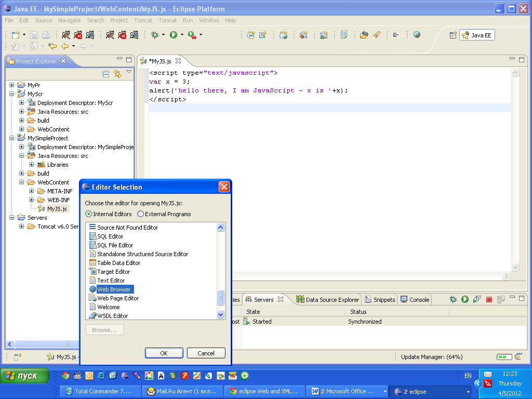Screen dimensions: 532x399
Task: Click the Back navigation arrow icon
Action: click(x=65, y=46)
